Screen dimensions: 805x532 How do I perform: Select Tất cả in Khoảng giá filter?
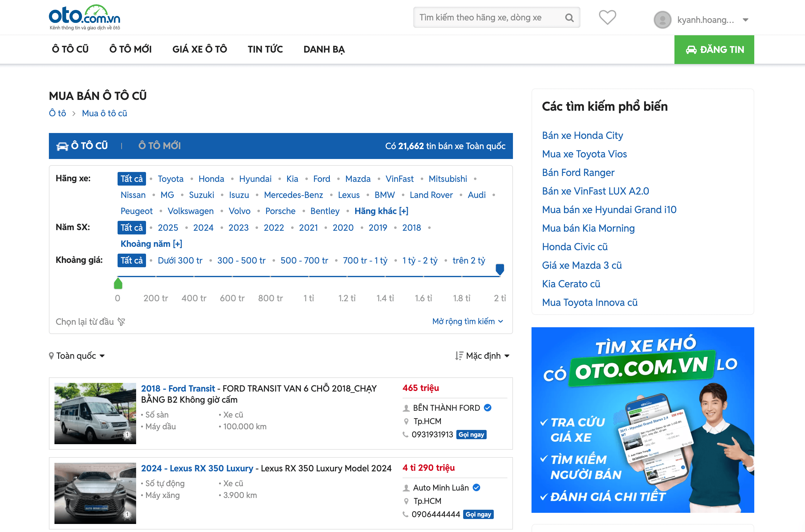(x=132, y=260)
